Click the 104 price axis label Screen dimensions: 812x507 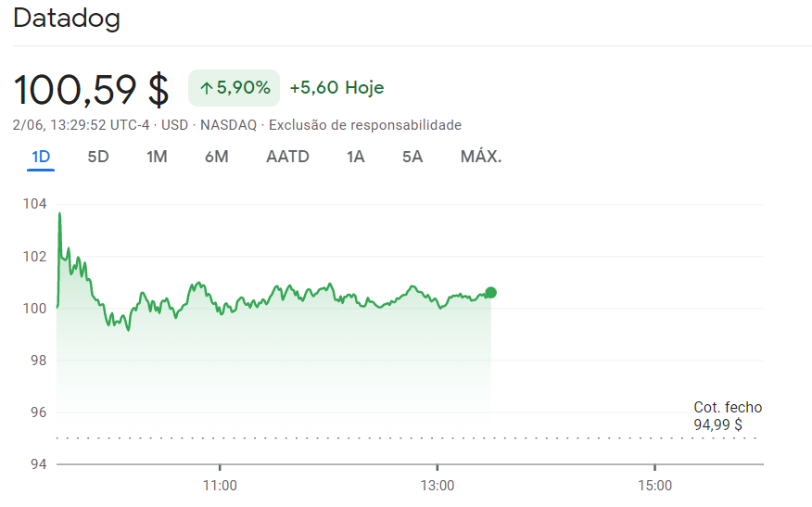pos(34,204)
